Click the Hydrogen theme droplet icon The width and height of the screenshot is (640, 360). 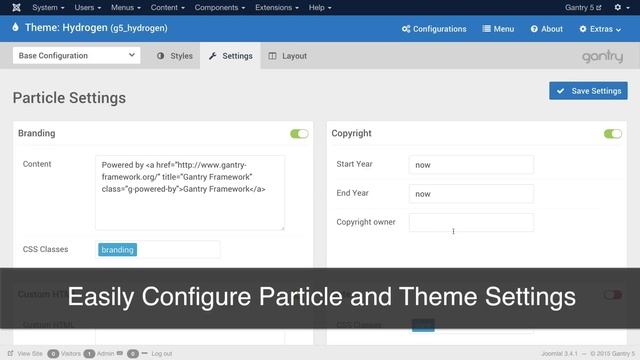coord(16,27)
